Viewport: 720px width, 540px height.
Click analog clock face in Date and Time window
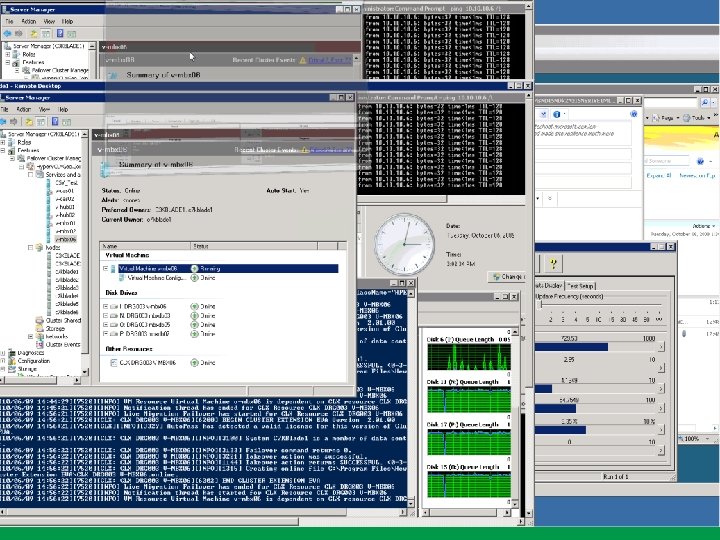[404, 244]
